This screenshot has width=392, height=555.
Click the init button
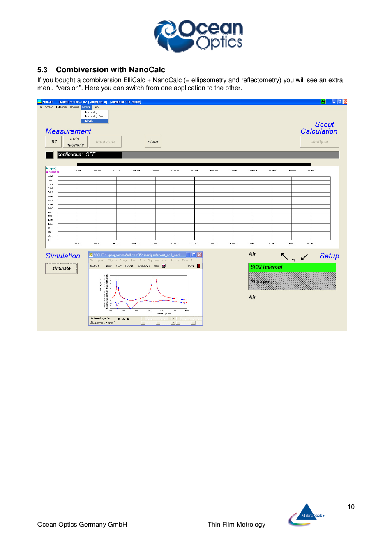[x=53, y=142]
